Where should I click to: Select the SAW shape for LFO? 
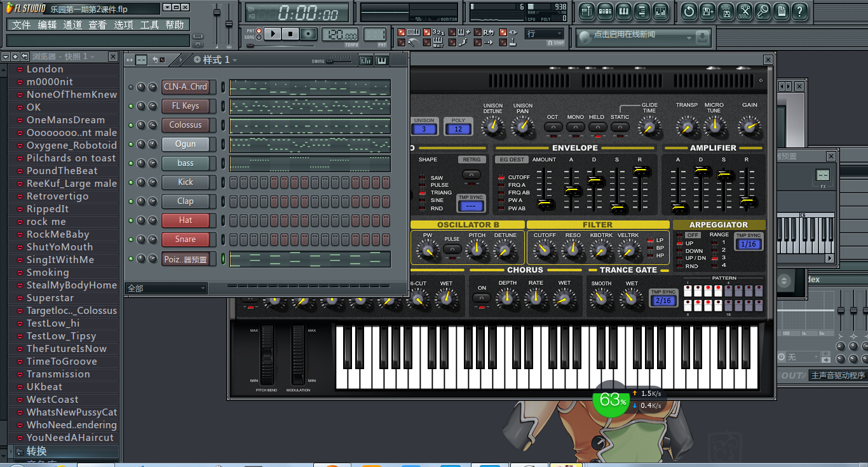422,178
